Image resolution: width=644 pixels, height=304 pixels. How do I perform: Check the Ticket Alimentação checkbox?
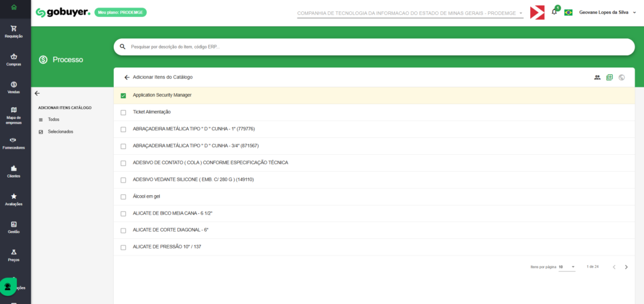click(x=123, y=112)
